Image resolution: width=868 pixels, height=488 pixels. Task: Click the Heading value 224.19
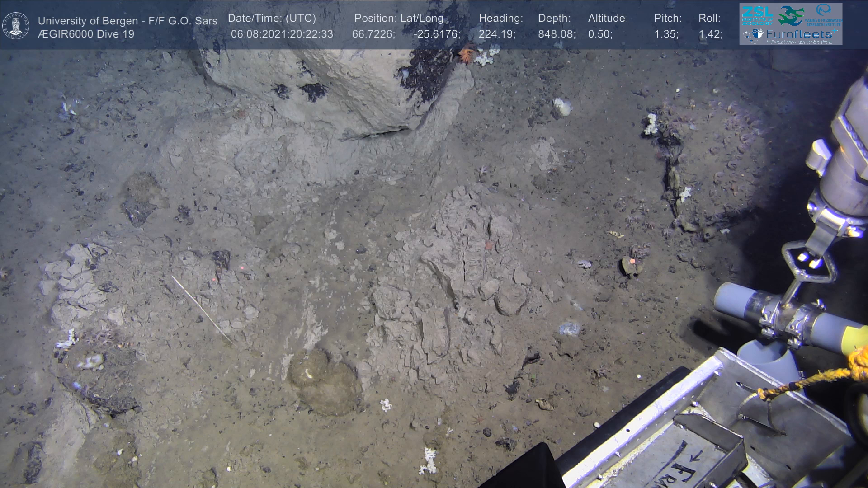497,34
